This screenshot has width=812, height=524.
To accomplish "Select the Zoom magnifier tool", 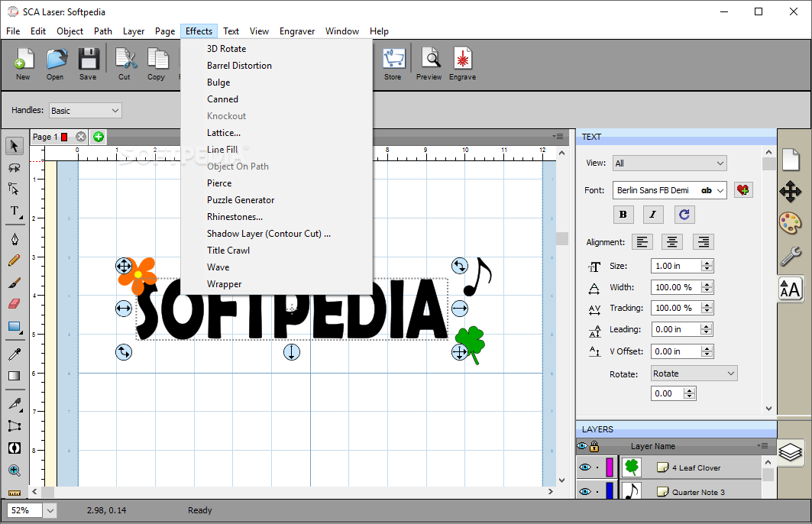I will click(x=15, y=471).
